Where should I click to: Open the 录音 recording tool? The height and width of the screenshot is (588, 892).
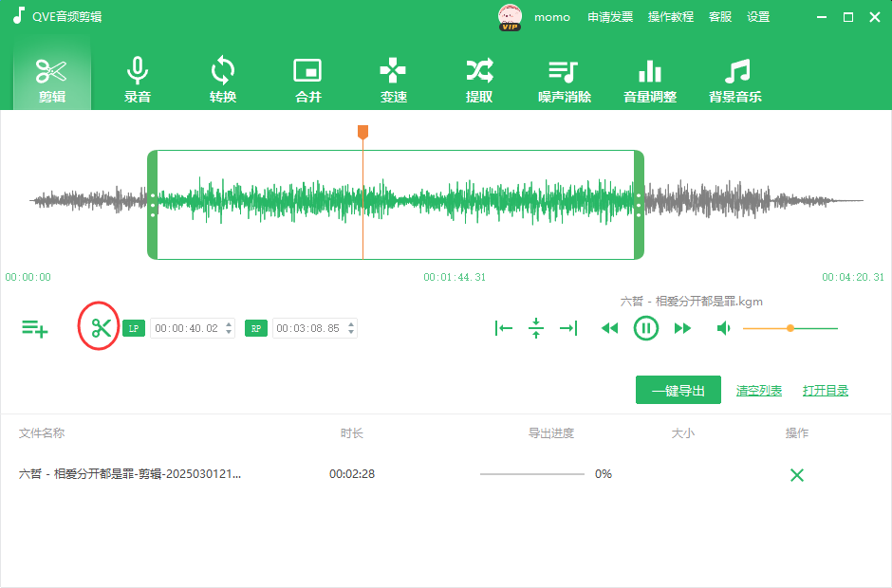(138, 81)
